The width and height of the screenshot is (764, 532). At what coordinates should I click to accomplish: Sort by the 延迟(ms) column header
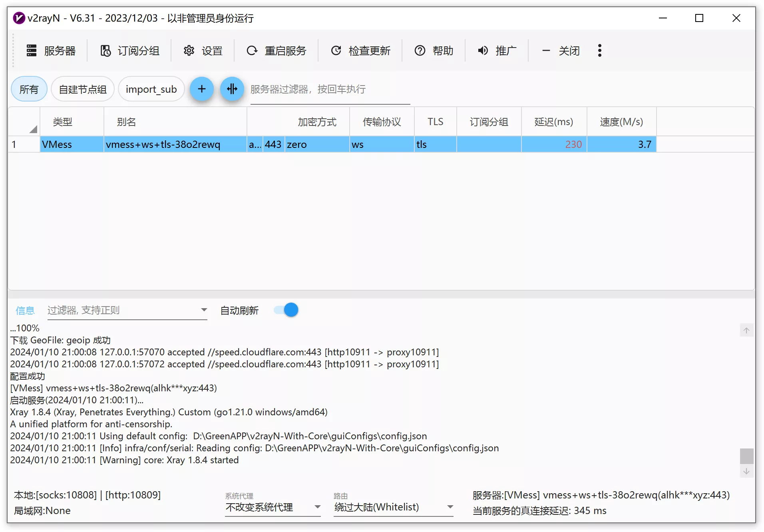pos(553,122)
